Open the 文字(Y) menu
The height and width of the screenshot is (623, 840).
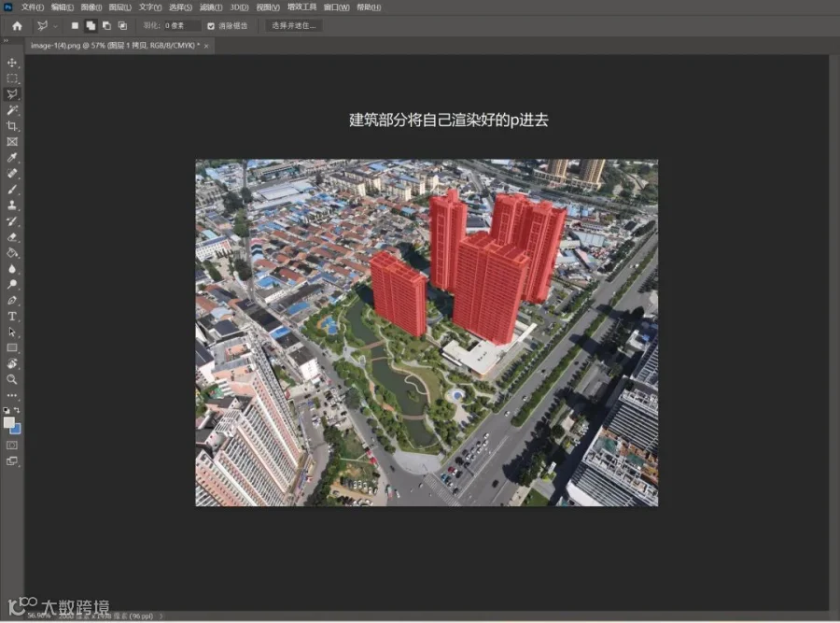[150, 7]
